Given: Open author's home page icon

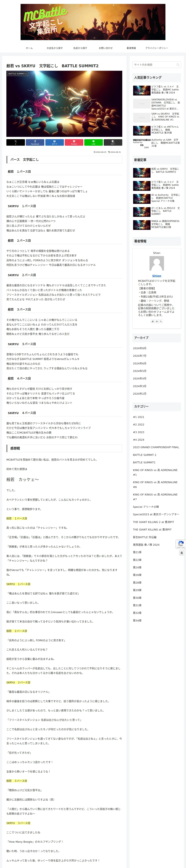Looking at the screenshot, I should pos(153,321).
